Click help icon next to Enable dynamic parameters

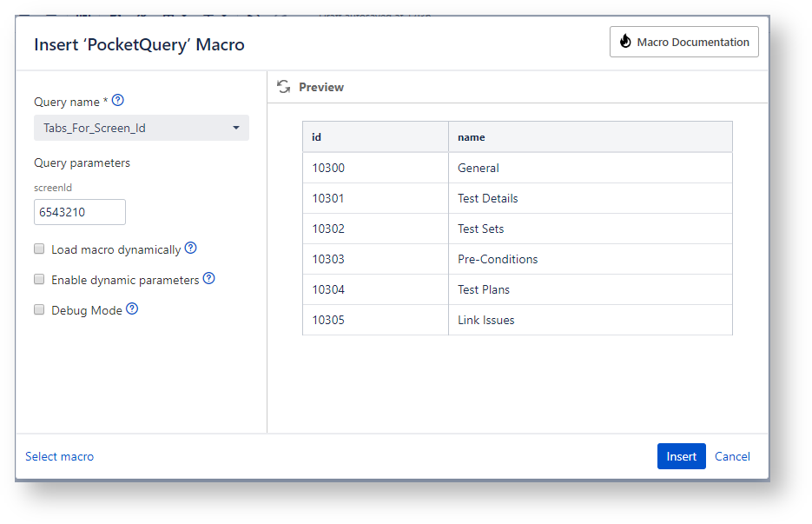tap(208, 279)
